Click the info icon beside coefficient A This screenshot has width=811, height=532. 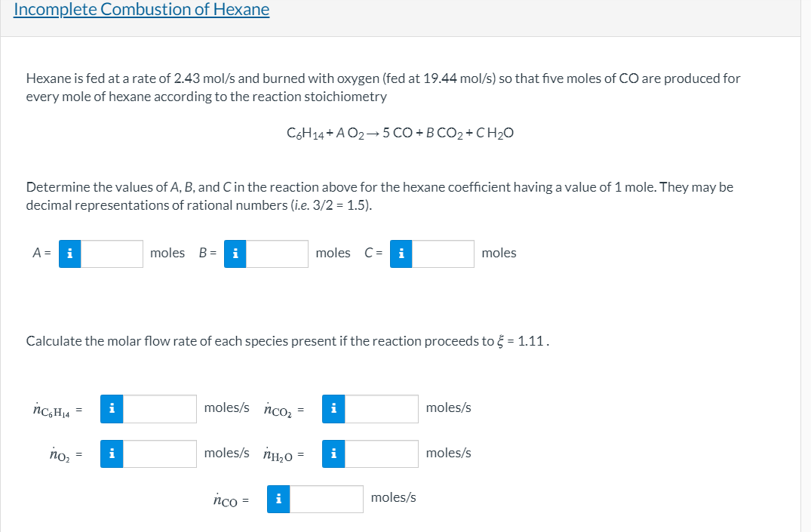point(69,254)
